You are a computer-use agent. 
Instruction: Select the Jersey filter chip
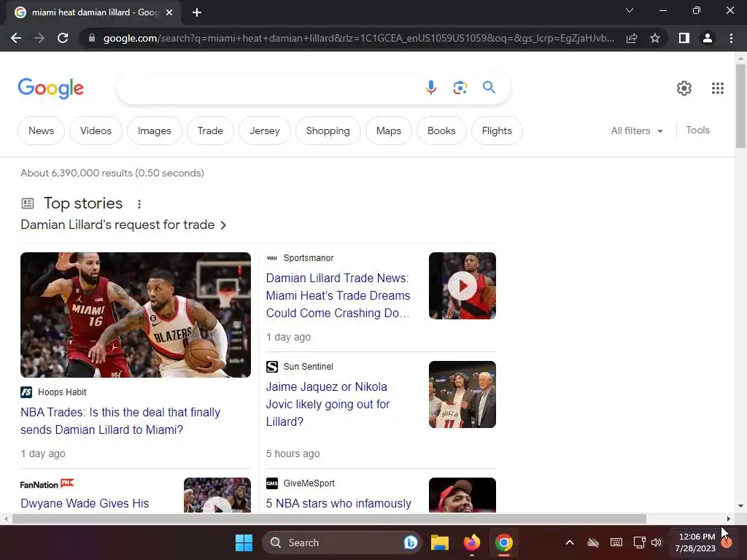click(264, 131)
